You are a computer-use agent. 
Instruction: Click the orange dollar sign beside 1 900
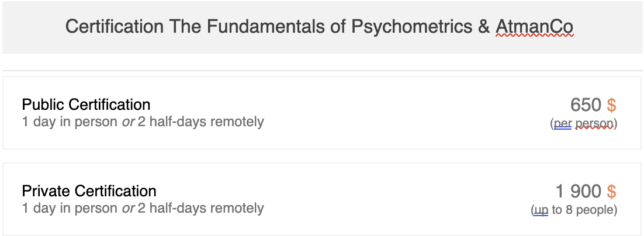coord(611,192)
